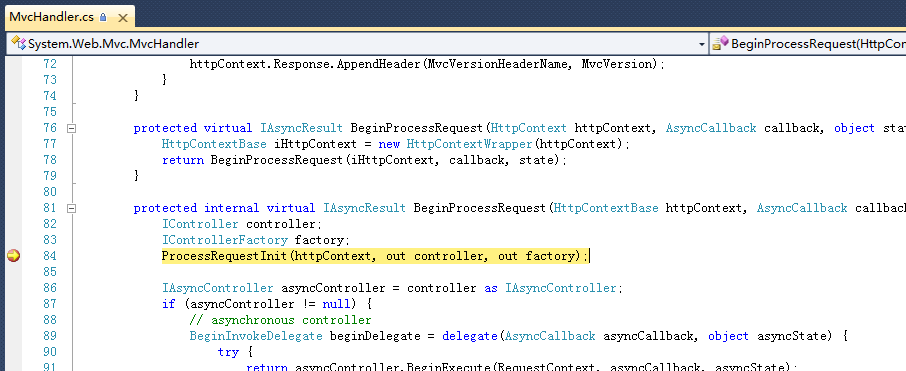
Task: Close the MvcHandler.cs tab
Action: pyautogui.click(x=122, y=18)
